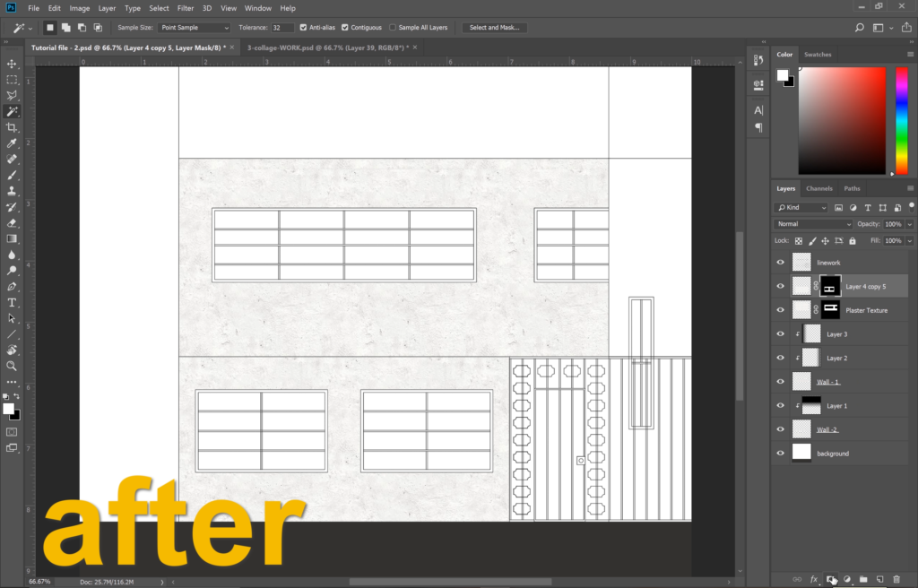
Task: Click the Select and Mask button
Action: (x=495, y=28)
